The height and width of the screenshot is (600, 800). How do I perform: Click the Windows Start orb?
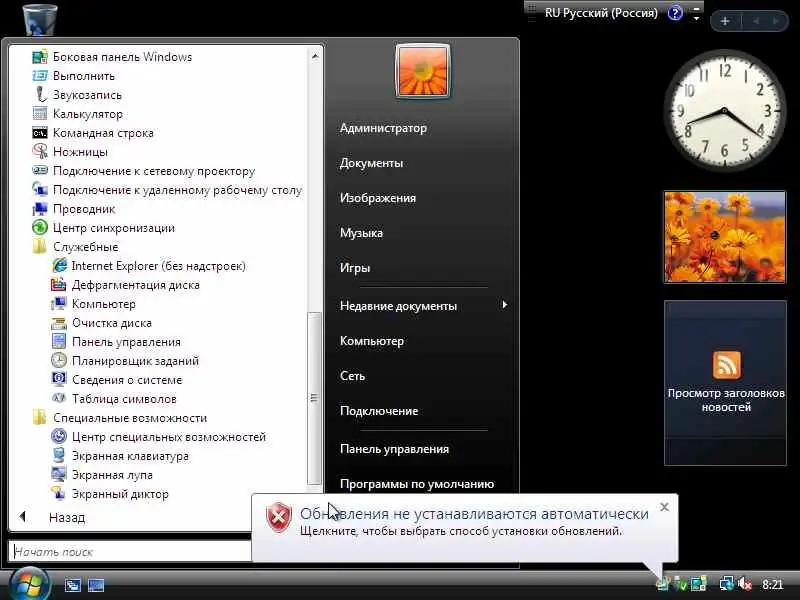[29, 585]
